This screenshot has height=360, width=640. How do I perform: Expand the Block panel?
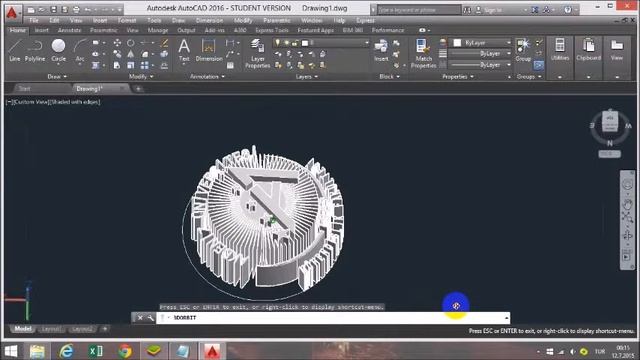coord(389,76)
